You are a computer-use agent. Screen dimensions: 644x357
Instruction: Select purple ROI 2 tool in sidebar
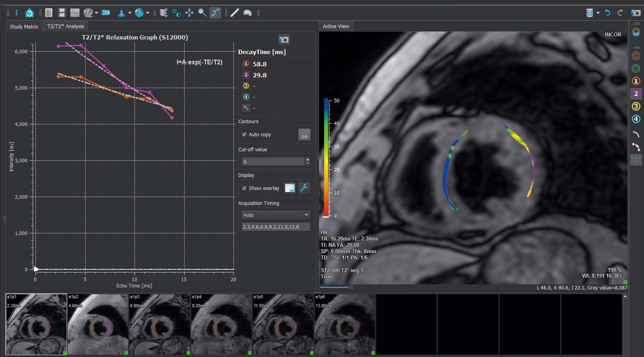click(x=636, y=94)
